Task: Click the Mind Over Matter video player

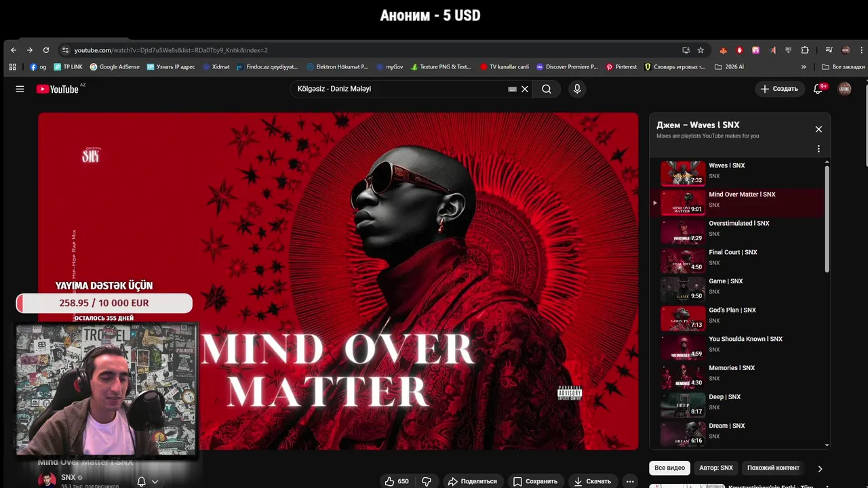Action: 338,281
